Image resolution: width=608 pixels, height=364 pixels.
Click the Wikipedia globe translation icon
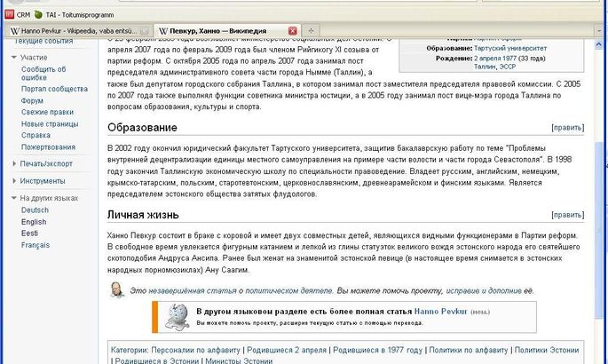pos(178,317)
